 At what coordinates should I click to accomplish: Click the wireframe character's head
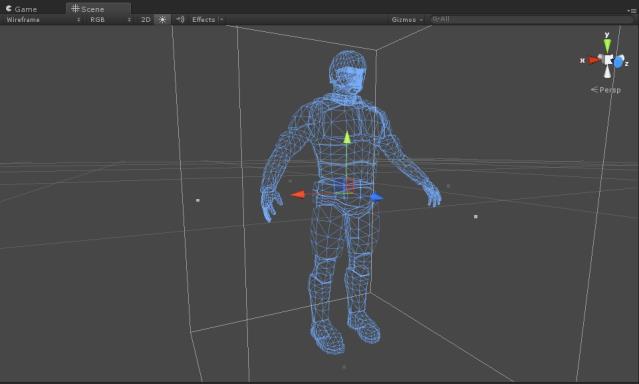pyautogui.click(x=348, y=72)
